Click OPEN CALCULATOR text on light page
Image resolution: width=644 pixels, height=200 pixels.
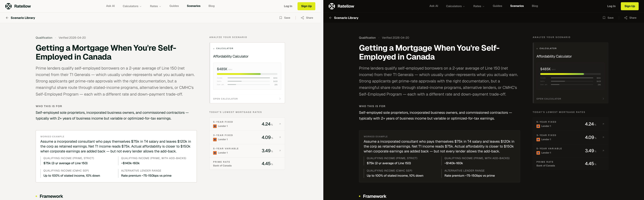click(225, 99)
